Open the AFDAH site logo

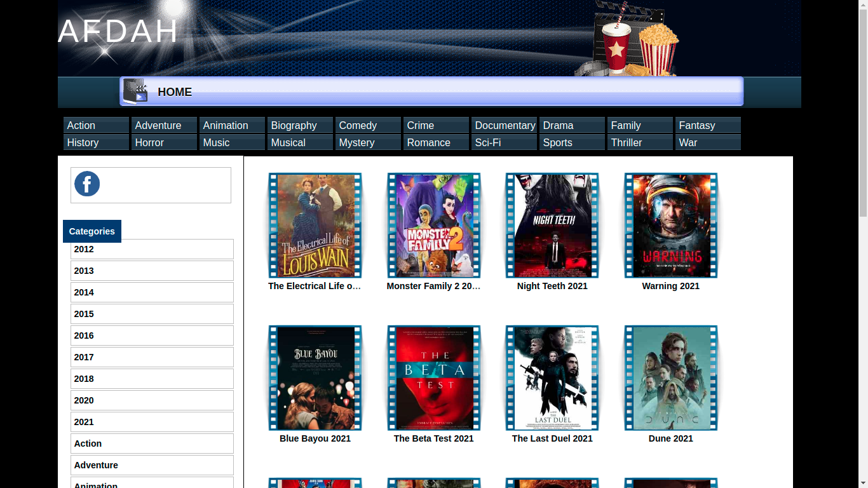click(x=118, y=31)
